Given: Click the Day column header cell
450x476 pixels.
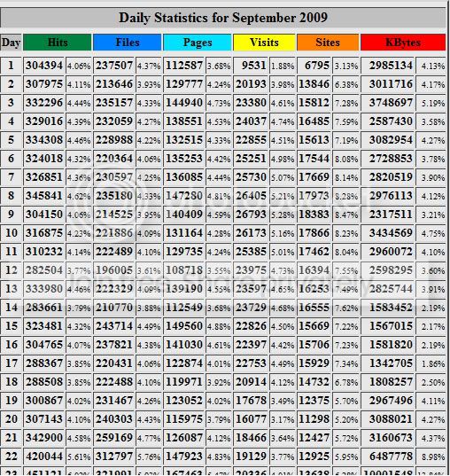Looking at the screenshot, I should 11,43.
